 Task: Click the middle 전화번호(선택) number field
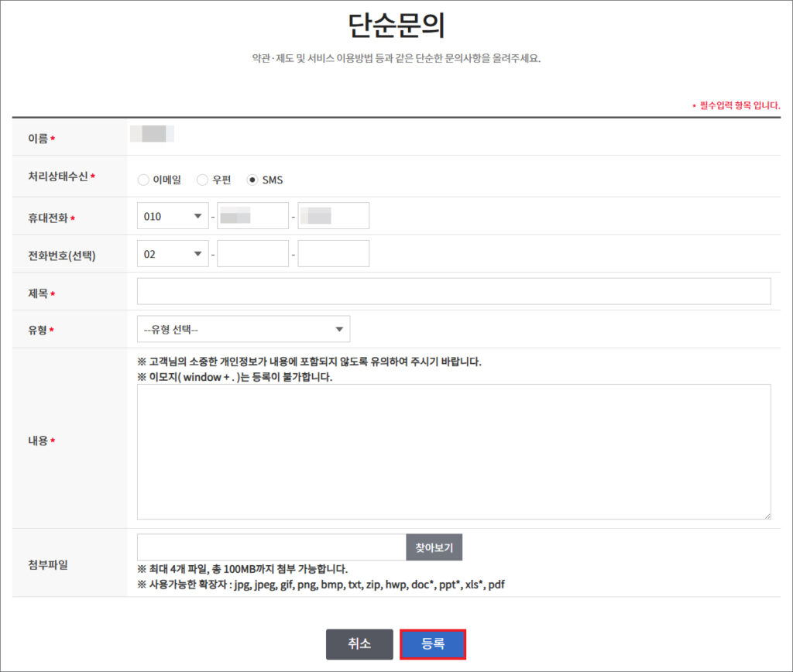tap(252, 254)
